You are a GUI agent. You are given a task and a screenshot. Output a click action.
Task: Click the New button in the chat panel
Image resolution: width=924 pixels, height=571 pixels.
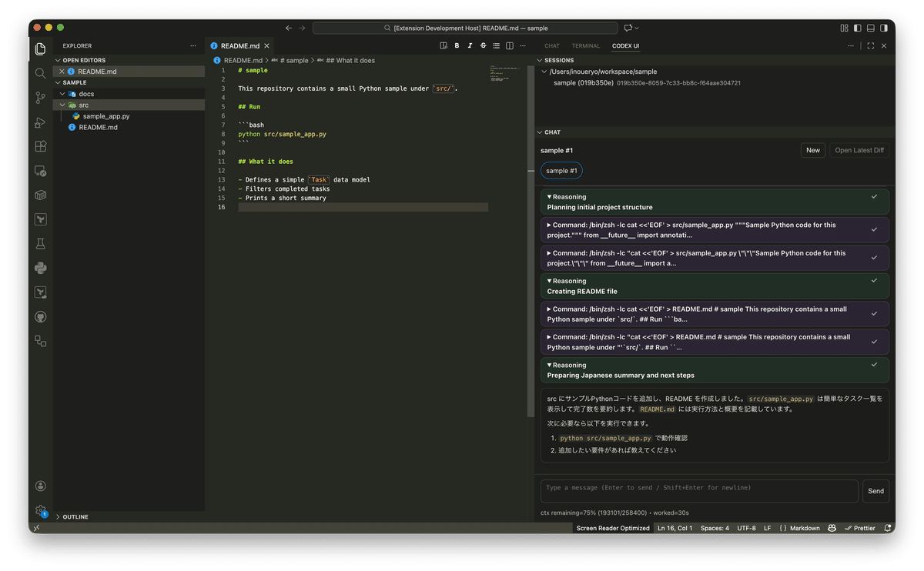click(x=812, y=150)
